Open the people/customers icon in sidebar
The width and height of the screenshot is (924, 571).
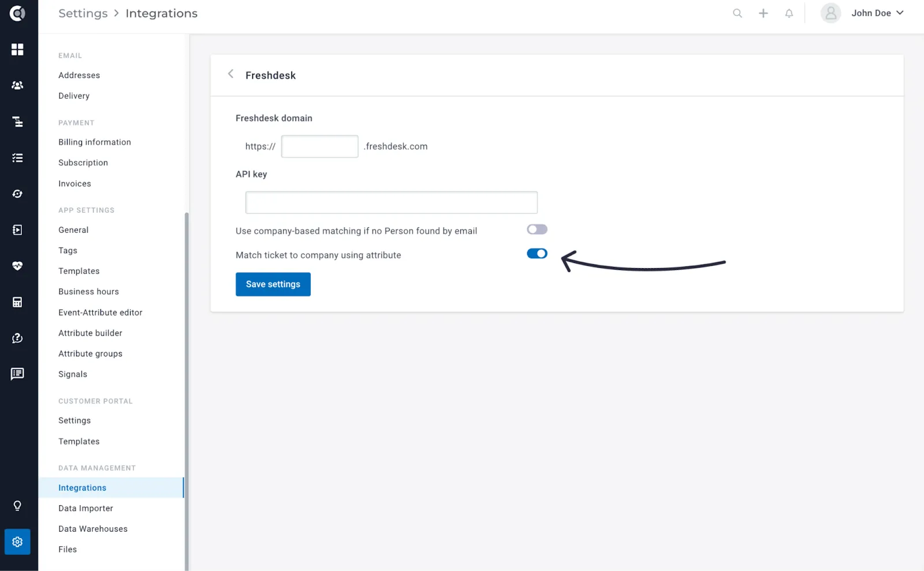click(x=17, y=86)
